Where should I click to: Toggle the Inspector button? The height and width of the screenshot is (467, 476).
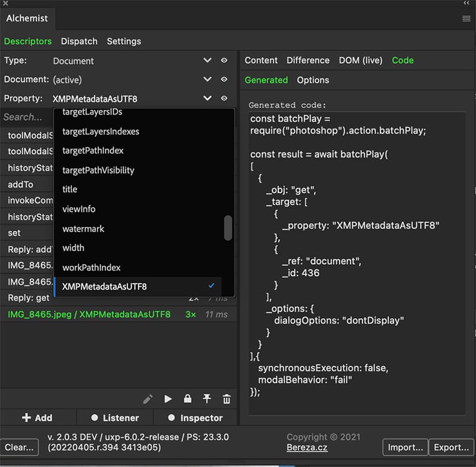195,418
